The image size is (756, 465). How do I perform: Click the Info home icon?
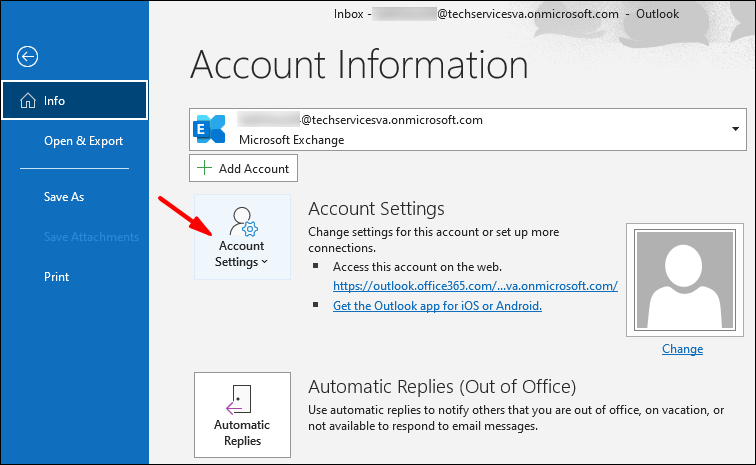coord(24,101)
